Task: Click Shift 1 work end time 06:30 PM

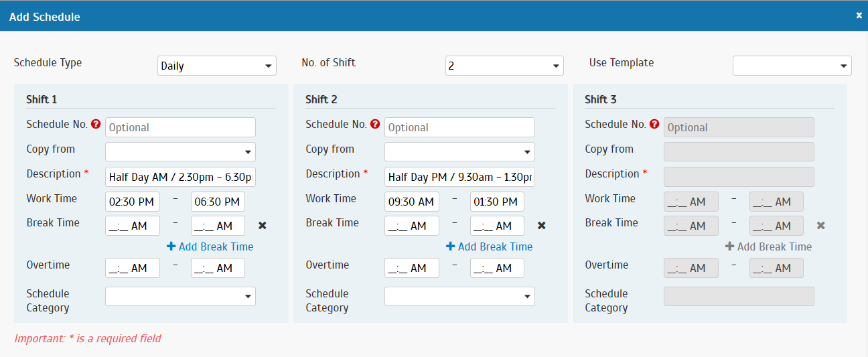Action: tap(218, 202)
